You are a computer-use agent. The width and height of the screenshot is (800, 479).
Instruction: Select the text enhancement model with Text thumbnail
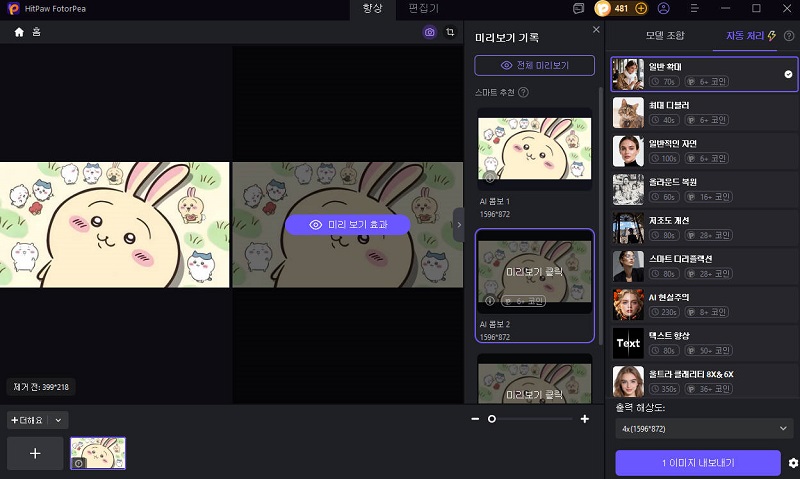pos(704,343)
